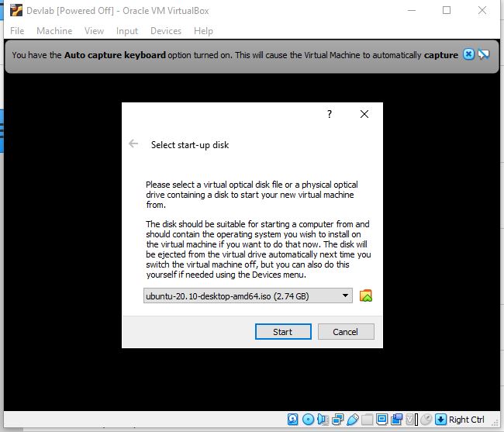The height and width of the screenshot is (432, 504).
Task: Maximize the Devlab VirtualBox window
Action: (447, 10)
